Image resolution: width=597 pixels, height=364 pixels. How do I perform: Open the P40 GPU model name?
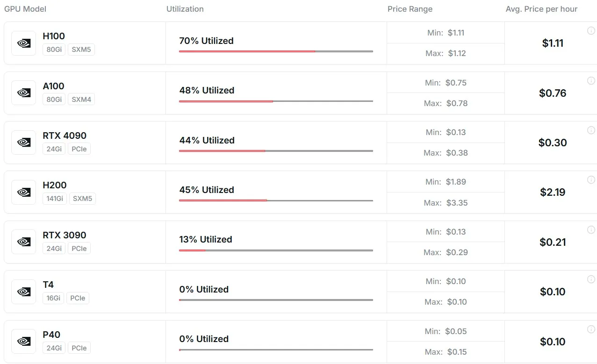point(51,335)
